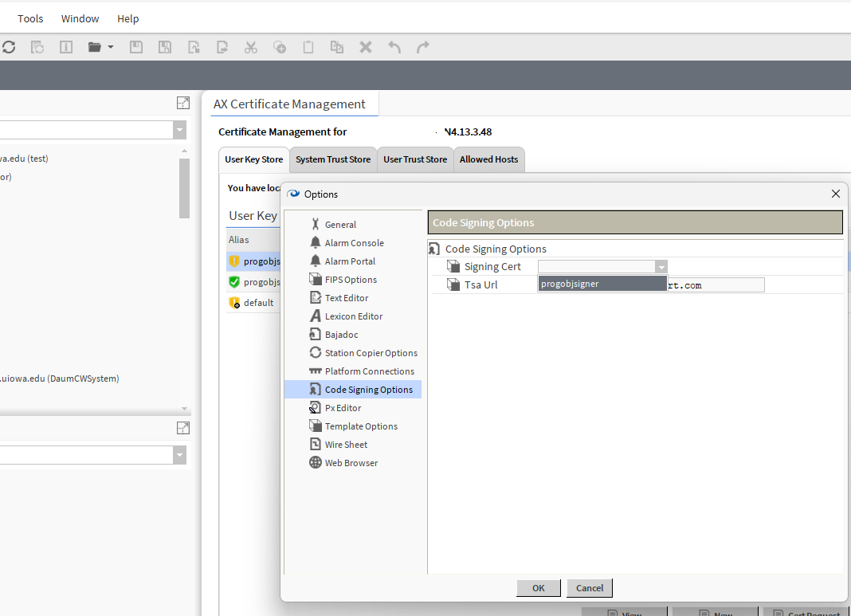Click the Tsa Url text field
This screenshot has width=851, height=616.
pos(717,284)
